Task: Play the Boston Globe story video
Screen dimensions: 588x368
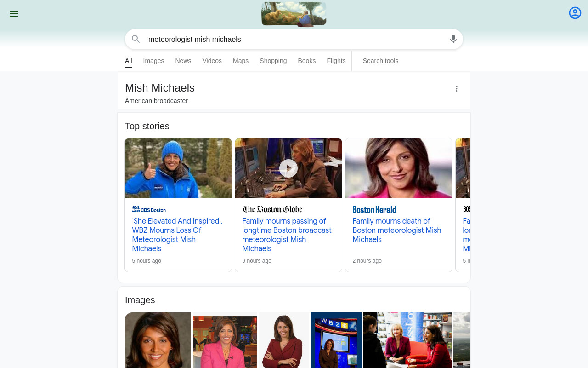Action: tap(288, 168)
